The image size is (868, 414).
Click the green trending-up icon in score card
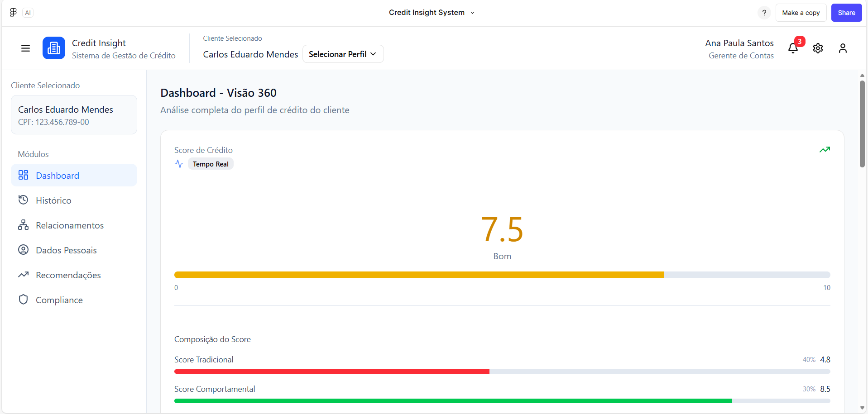825,150
